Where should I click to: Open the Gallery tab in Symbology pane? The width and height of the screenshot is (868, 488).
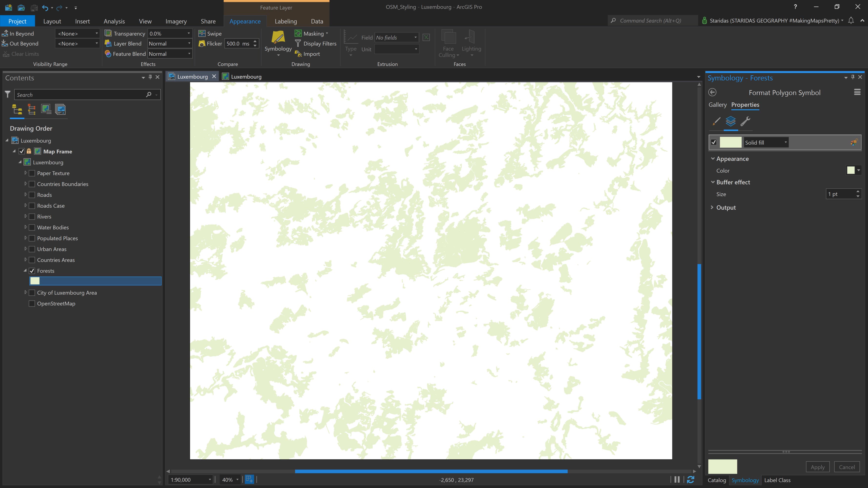tap(717, 105)
